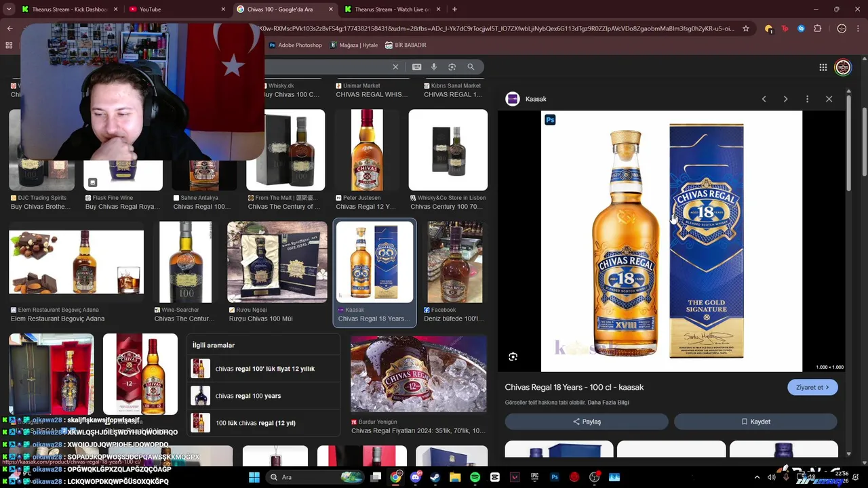Open the on-screen keyboard input tool
Image resolution: width=868 pixels, height=488 pixels.
[x=416, y=66]
